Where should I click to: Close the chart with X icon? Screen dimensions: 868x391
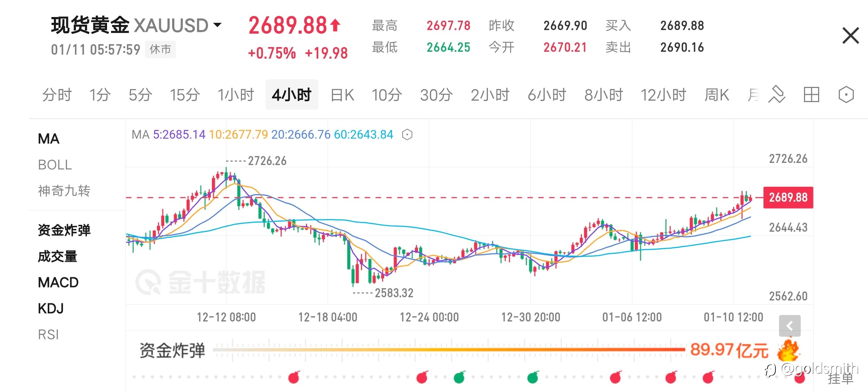(851, 35)
